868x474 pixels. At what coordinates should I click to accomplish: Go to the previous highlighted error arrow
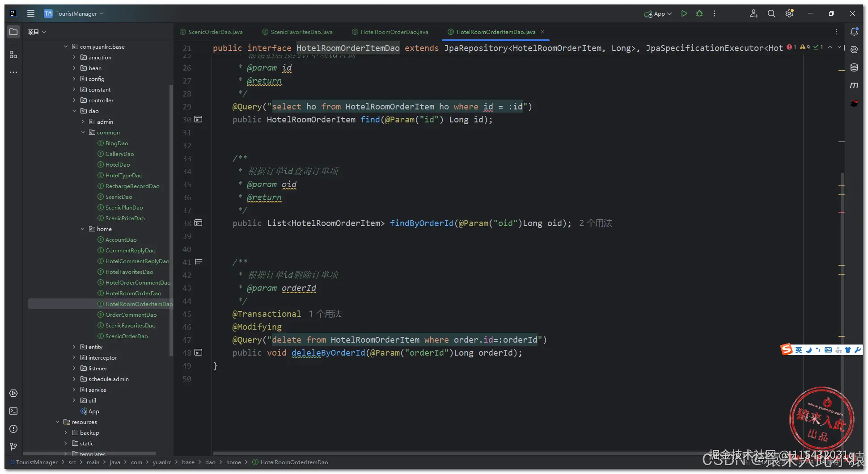(830, 47)
